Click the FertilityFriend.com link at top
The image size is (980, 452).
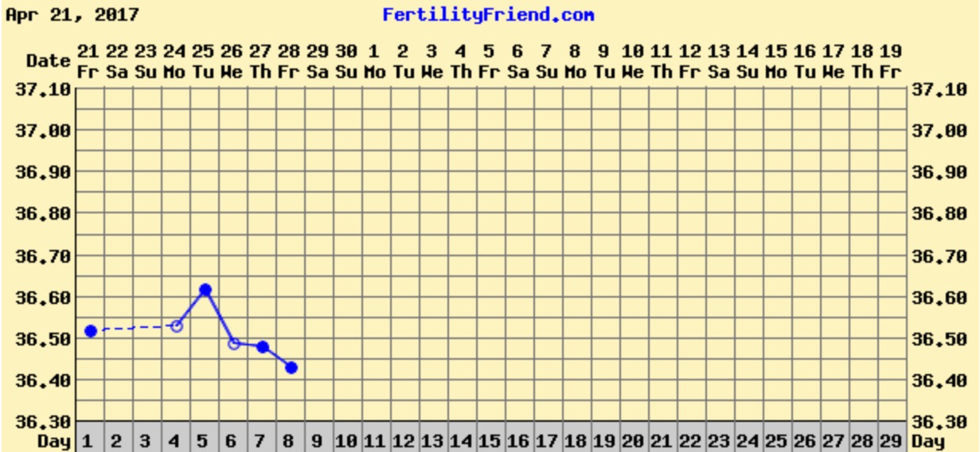[x=488, y=15]
